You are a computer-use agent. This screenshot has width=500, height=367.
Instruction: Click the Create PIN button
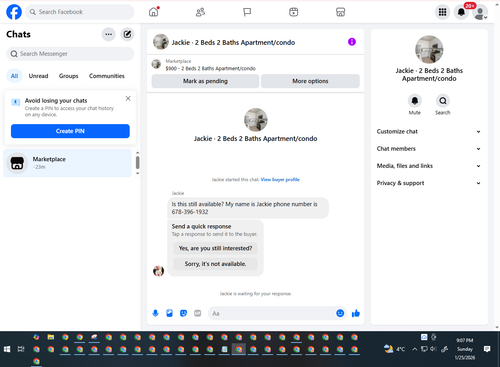[70, 131]
